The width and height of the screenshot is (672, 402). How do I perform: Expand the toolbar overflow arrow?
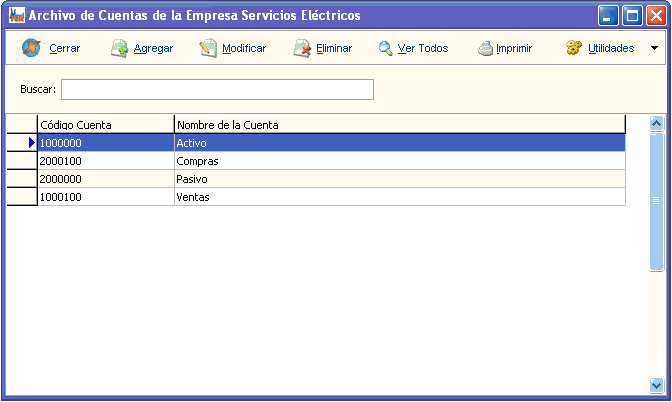654,48
